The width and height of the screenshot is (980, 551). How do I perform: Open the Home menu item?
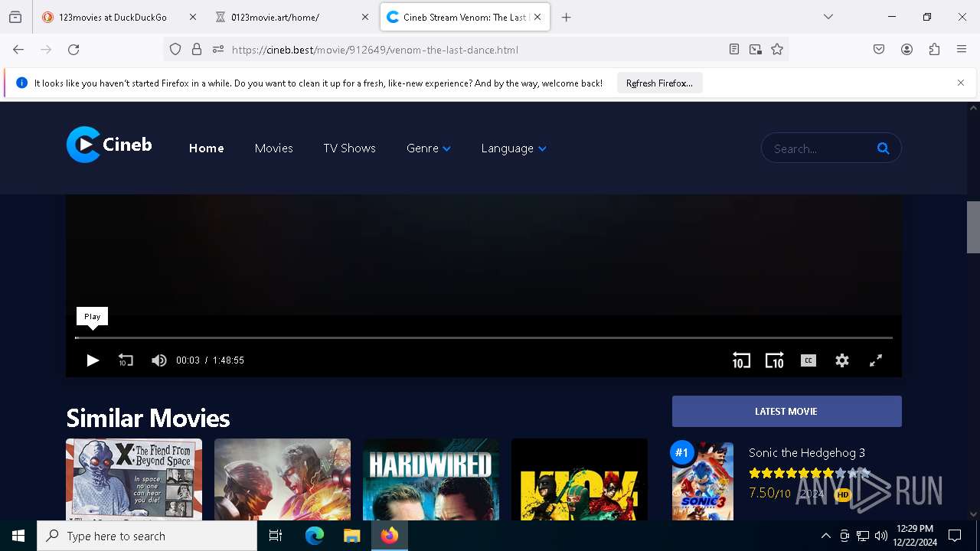[207, 148]
